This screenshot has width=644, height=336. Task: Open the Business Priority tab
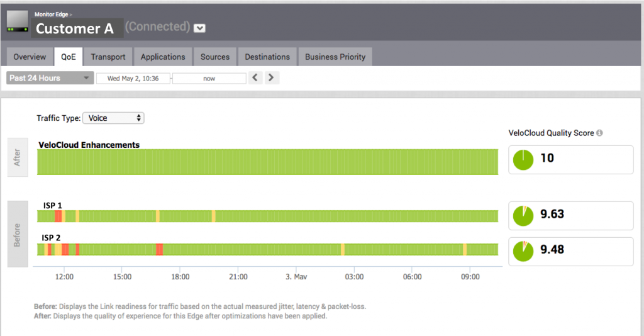[x=335, y=57]
